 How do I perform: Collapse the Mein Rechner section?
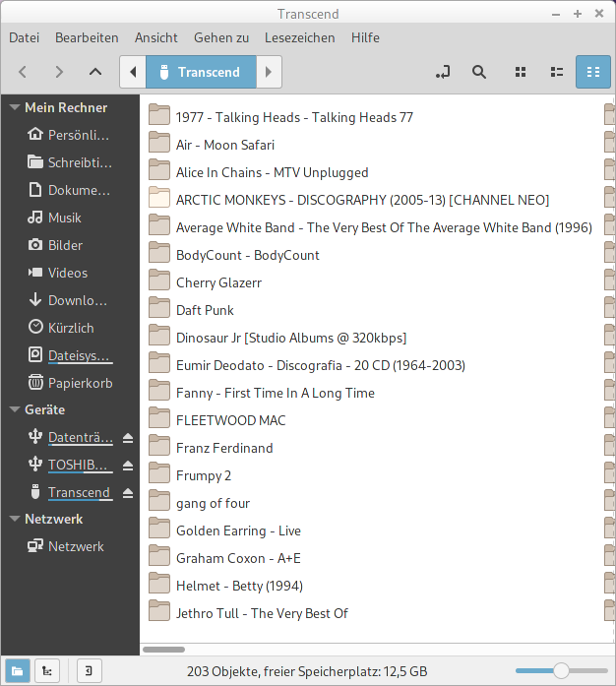click(x=15, y=107)
